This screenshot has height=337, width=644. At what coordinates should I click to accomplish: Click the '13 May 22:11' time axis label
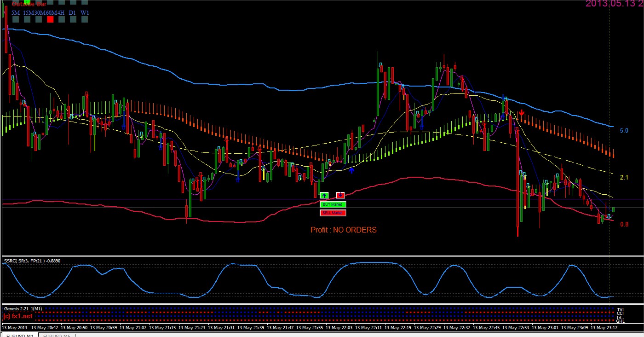click(368, 328)
